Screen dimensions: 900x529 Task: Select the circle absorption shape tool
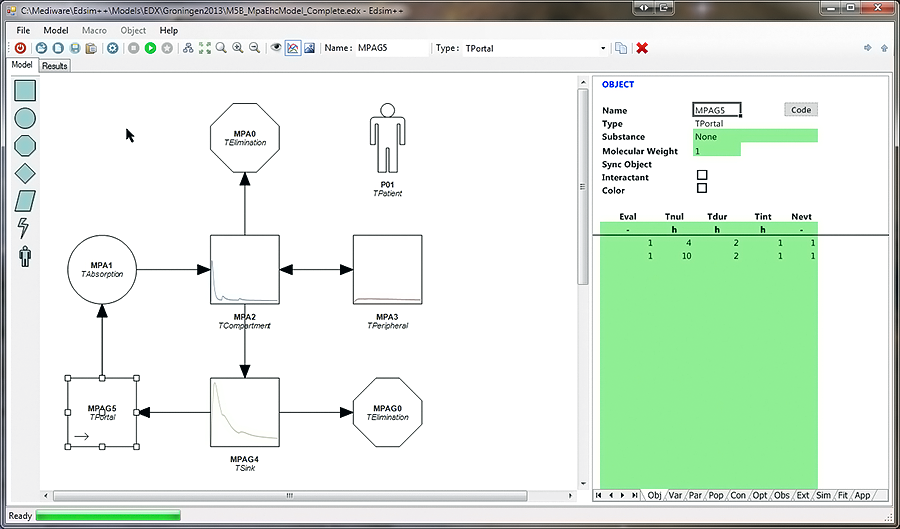tap(25, 118)
